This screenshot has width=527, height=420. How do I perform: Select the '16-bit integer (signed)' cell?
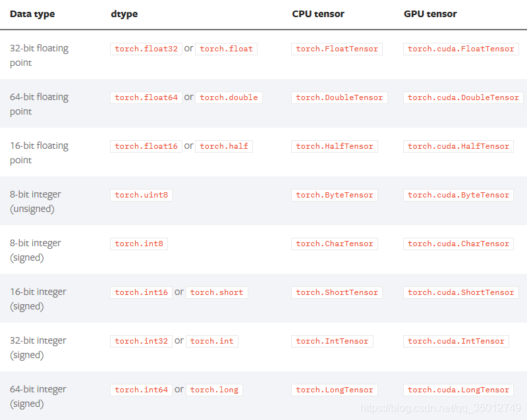click(38, 299)
